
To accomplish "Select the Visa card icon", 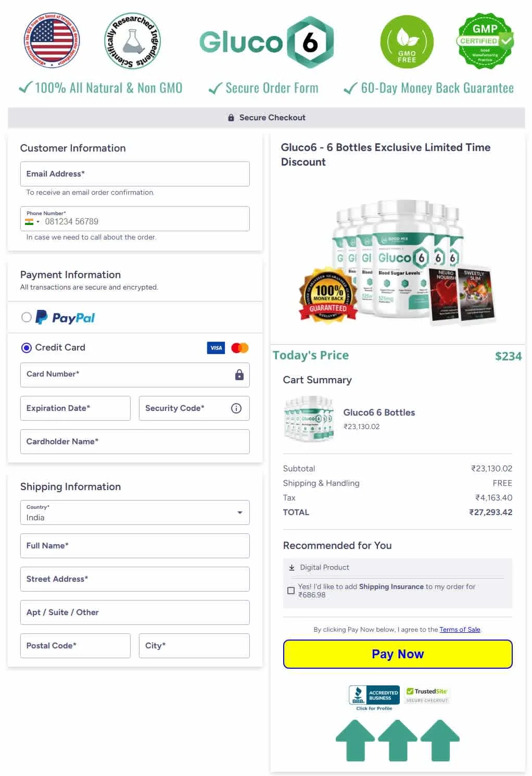I will click(216, 347).
